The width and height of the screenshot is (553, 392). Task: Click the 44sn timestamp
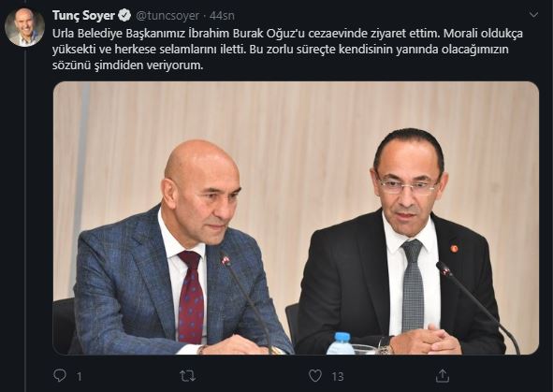[222, 16]
